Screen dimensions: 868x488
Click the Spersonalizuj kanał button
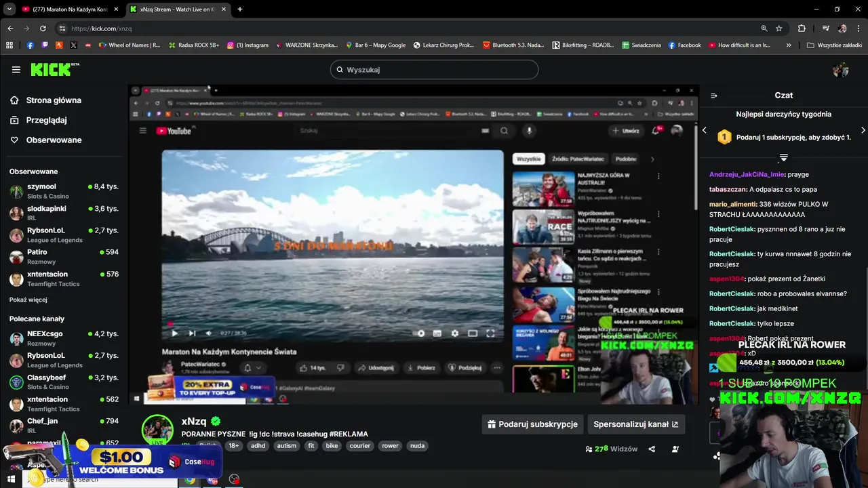coord(636,424)
